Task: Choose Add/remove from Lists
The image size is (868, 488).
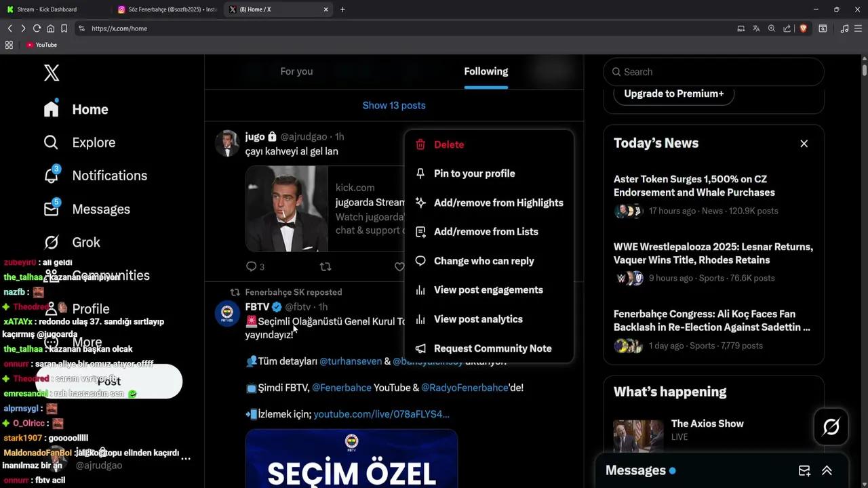Action: (489, 232)
